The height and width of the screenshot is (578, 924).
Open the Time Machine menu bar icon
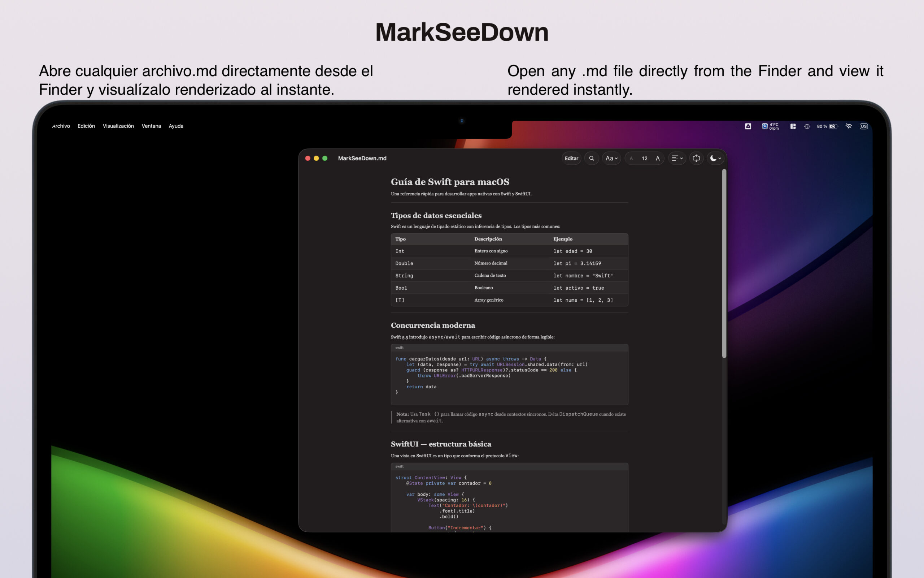pos(807,126)
